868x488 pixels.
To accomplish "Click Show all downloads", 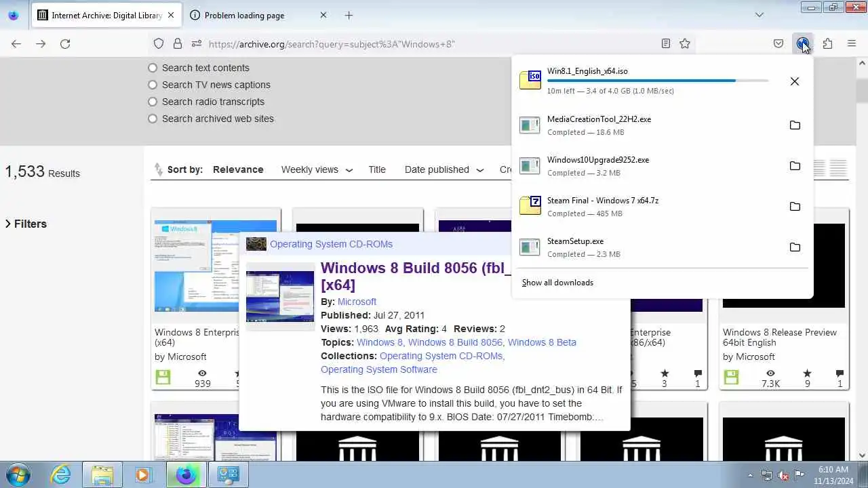I will click(557, 283).
